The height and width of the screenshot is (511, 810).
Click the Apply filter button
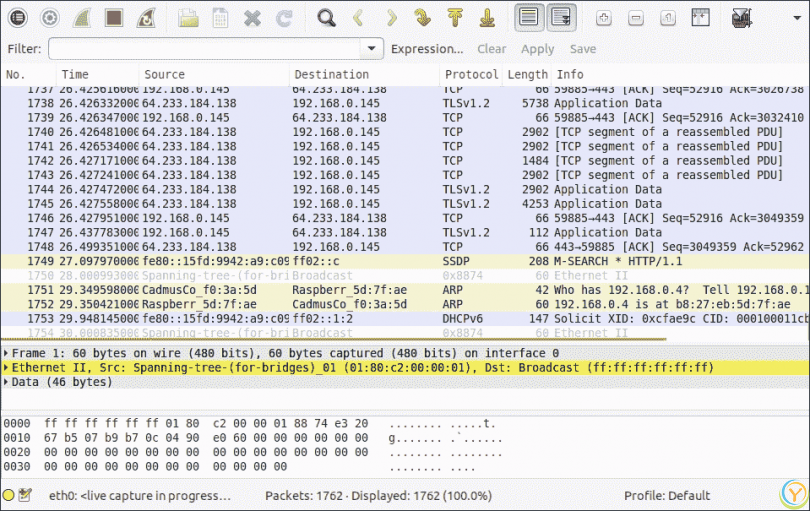537,48
